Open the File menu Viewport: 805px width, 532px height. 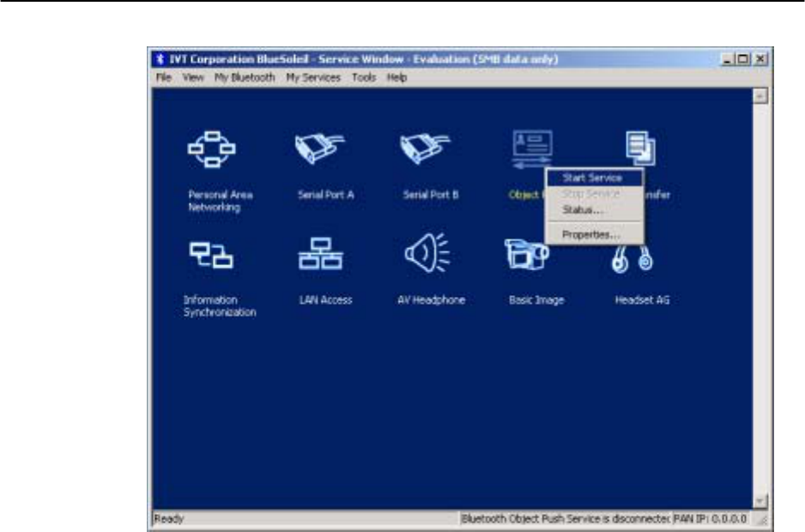tap(164, 77)
